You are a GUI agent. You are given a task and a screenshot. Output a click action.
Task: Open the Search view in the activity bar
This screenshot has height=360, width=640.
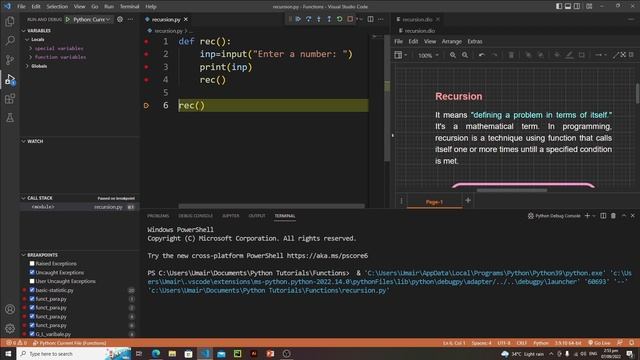coord(10,40)
